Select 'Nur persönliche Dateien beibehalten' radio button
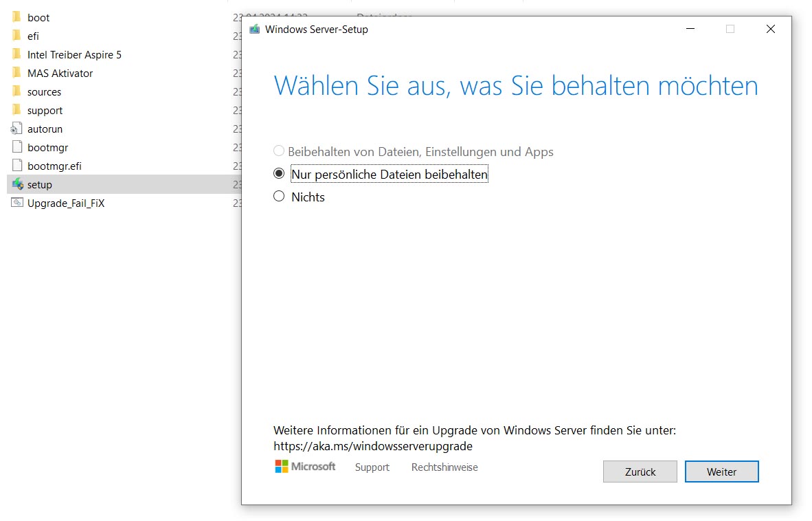The height and width of the screenshot is (521, 812). tap(279, 174)
